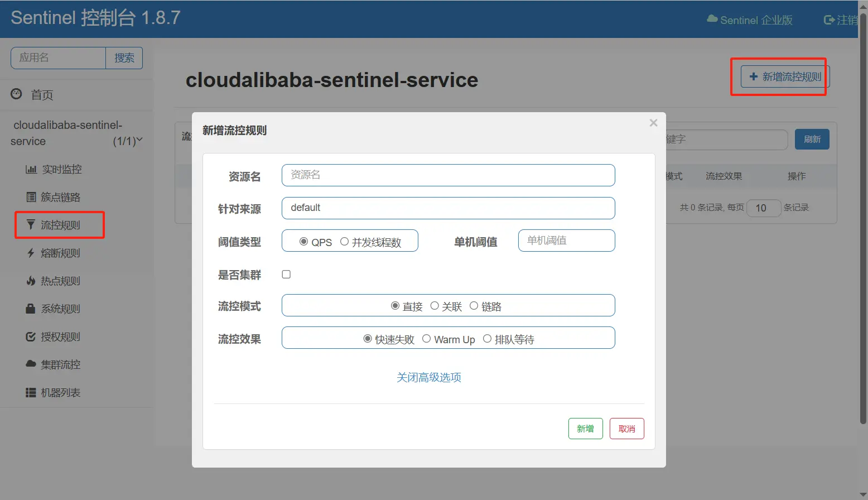868x500 pixels.
Task: Collapse the cloudalibaba-sentinel-service app tree
Action: (139, 140)
